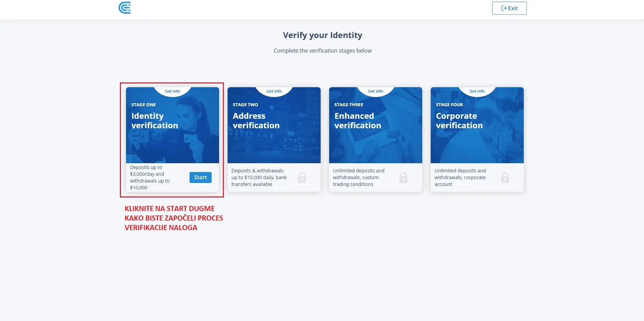Click the lock icon on Enhanced verification

click(404, 177)
